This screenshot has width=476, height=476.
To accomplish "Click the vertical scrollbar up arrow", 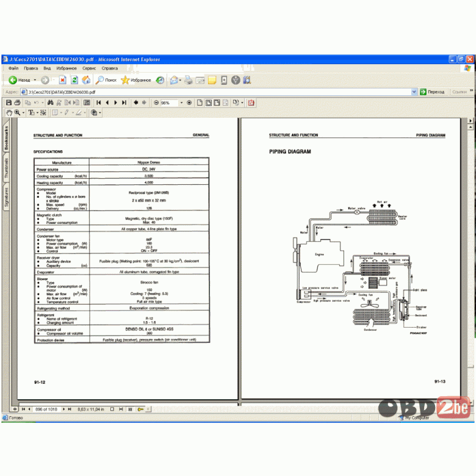I will coord(471,127).
